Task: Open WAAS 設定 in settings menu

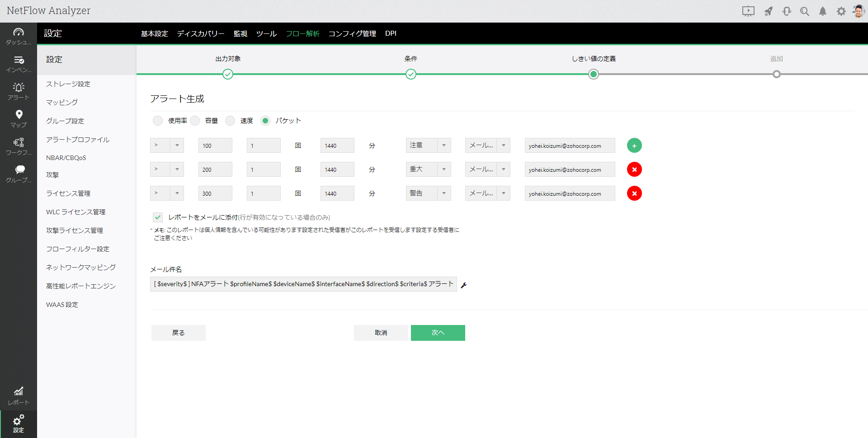Action: click(62, 305)
